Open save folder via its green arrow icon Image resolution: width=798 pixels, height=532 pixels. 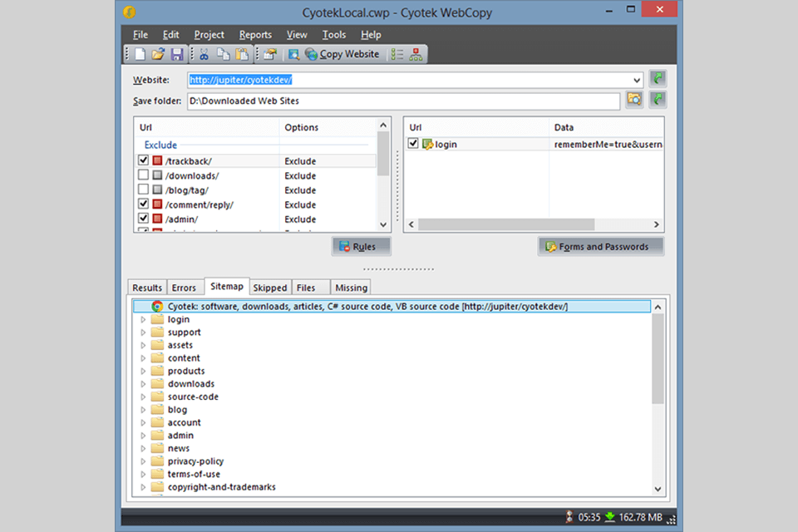tap(658, 99)
